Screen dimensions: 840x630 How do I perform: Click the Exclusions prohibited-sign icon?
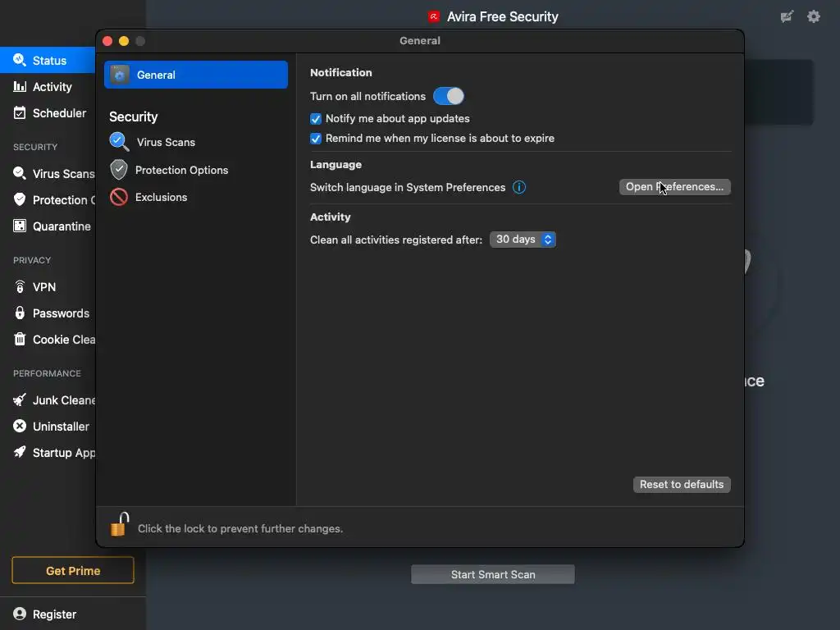(x=119, y=197)
